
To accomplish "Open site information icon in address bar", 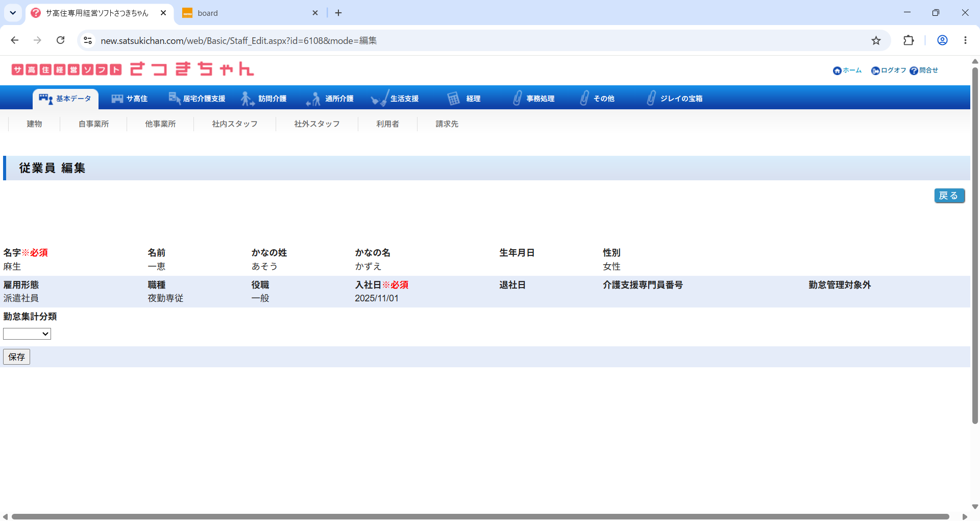I will click(88, 40).
